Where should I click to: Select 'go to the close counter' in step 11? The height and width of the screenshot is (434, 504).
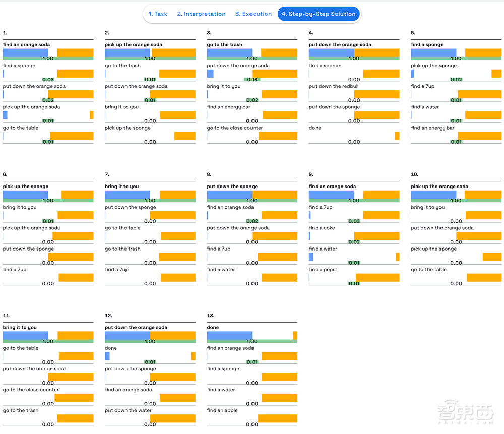pos(31,390)
